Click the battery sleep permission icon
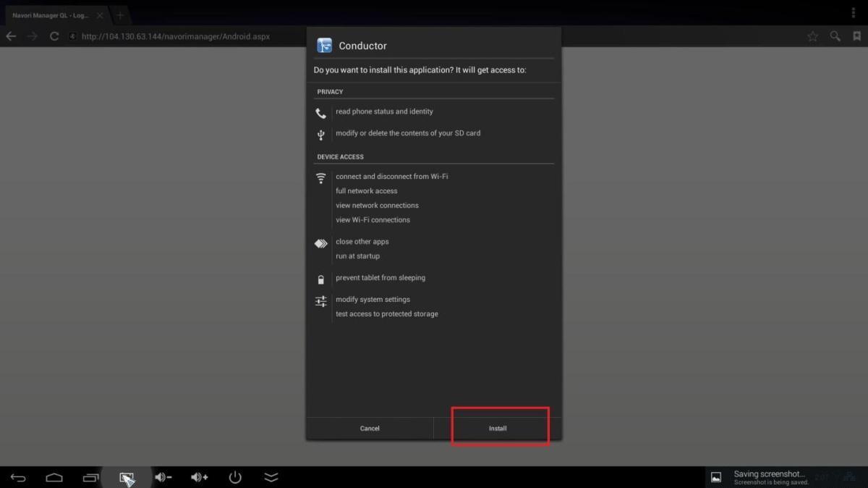This screenshot has height=488, width=868. [321, 279]
